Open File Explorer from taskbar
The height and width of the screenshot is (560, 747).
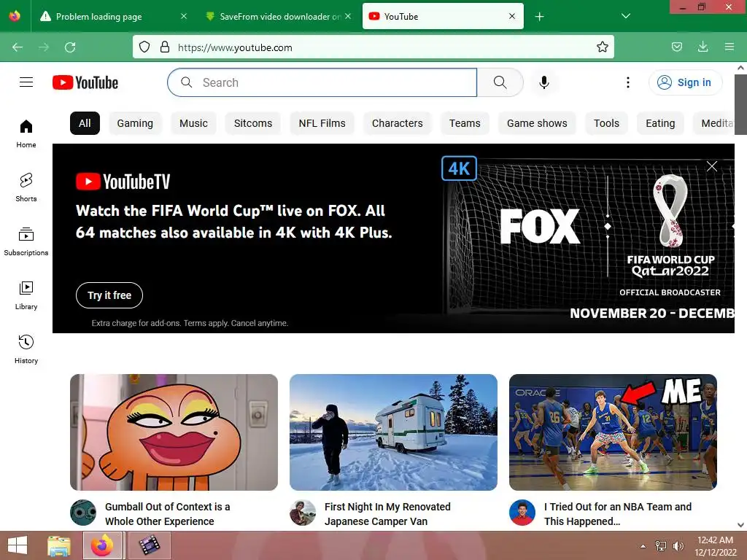coord(59,545)
